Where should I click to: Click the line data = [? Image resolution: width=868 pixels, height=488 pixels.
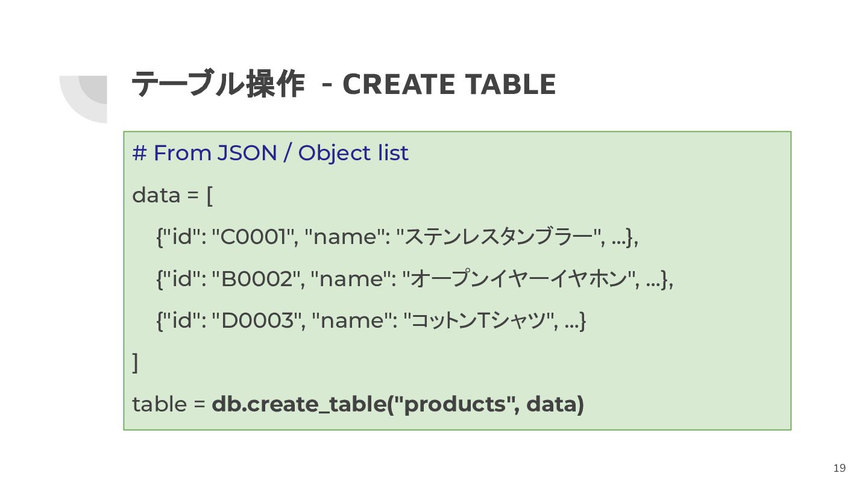pyautogui.click(x=172, y=195)
